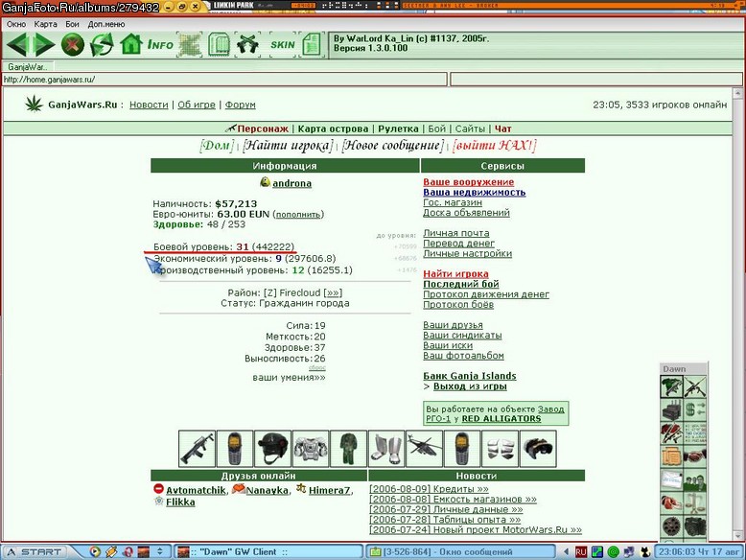
Task: Click the leg armor boots slot
Action: (x=386, y=448)
